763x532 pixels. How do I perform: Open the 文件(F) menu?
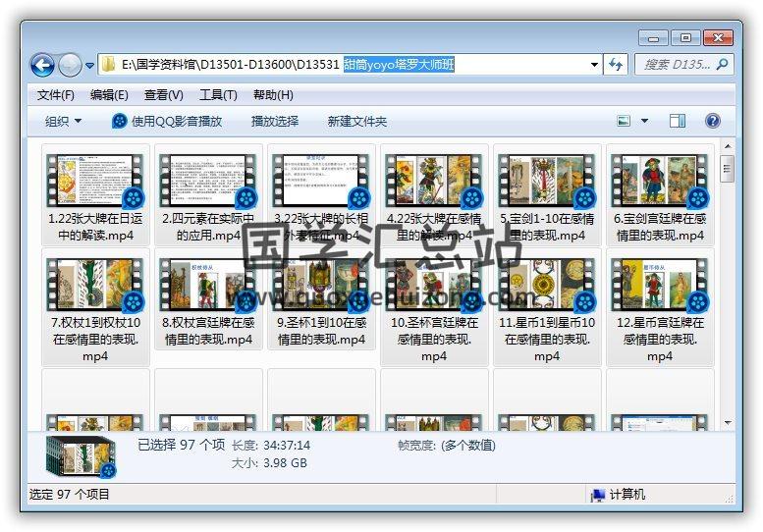55,95
